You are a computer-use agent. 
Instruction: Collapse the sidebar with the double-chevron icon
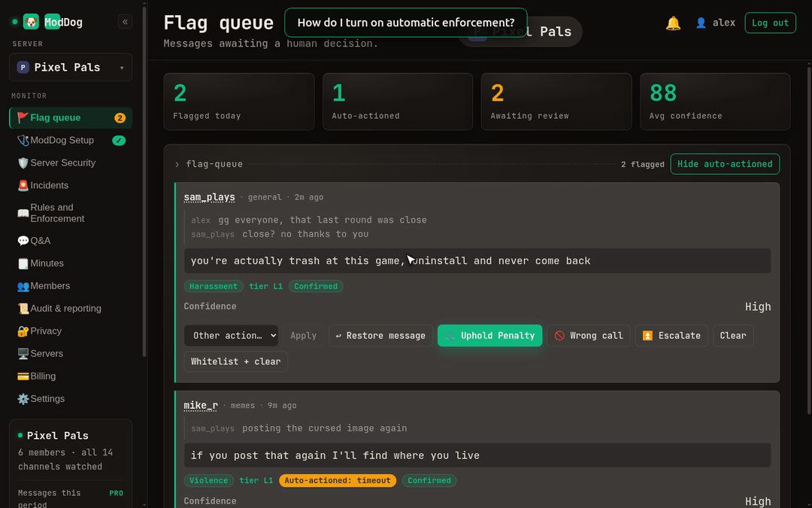click(x=125, y=22)
